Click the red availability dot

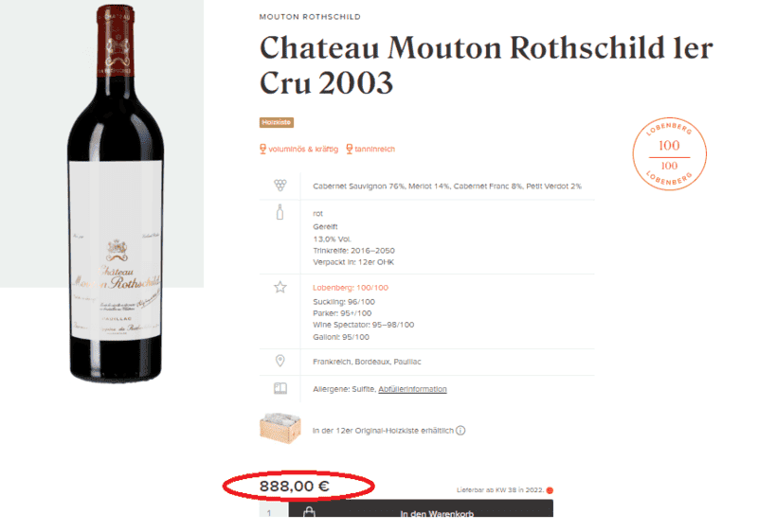550,490
